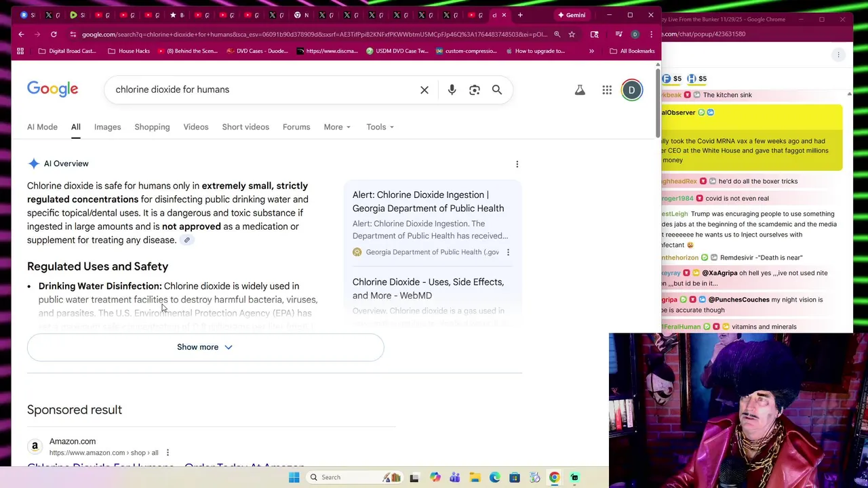Switch to Shopping results
This screenshot has width=868, height=488.
[152, 127]
